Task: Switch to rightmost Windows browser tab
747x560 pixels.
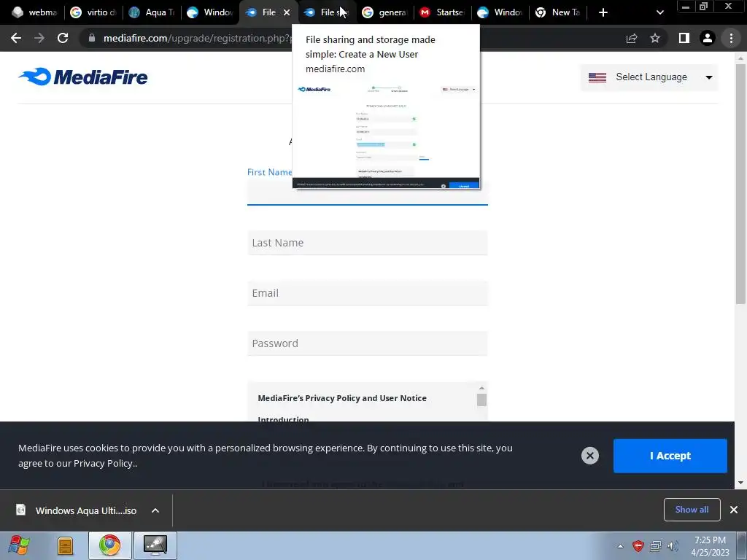Action: 500,12
